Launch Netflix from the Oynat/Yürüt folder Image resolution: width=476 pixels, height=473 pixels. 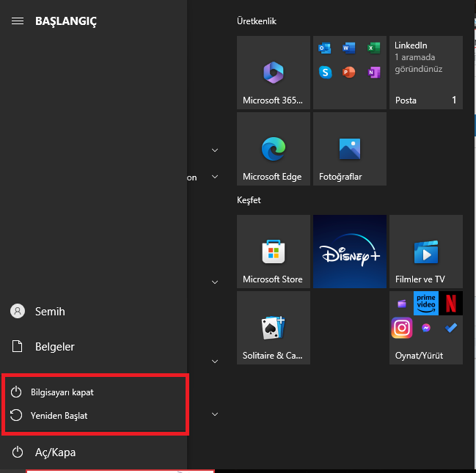point(450,303)
